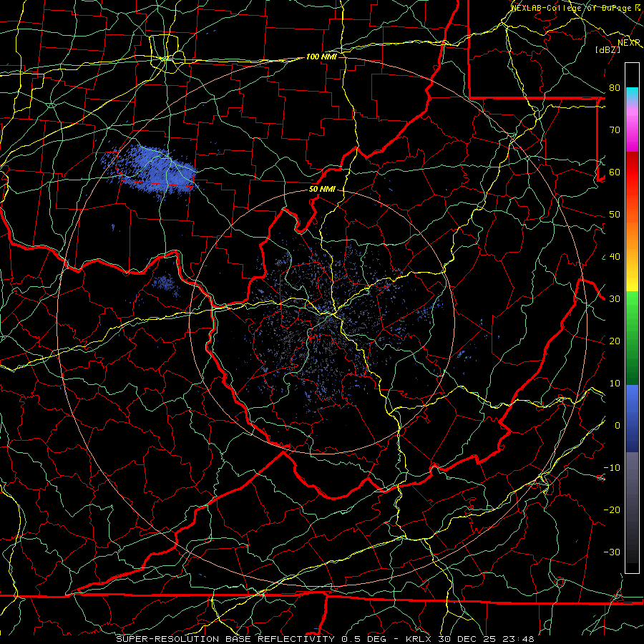Click the "50" value on the dBZ scale
Screen dimensions: 644x644
(x=615, y=215)
